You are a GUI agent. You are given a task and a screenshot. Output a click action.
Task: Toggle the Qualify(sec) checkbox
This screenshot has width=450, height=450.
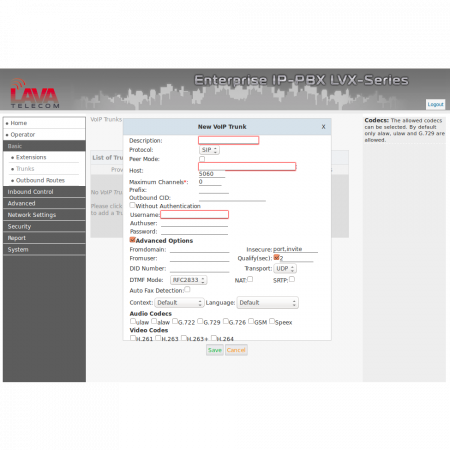[x=276, y=257]
